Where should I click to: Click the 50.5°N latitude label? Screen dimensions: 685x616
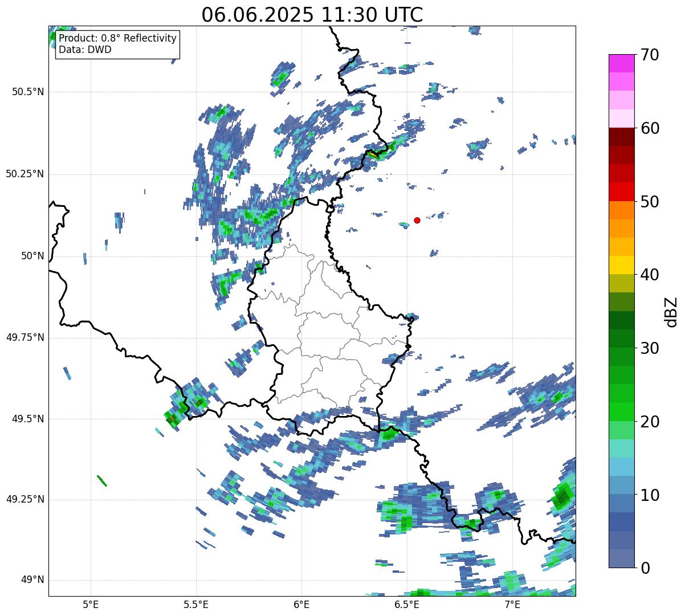coord(27,92)
